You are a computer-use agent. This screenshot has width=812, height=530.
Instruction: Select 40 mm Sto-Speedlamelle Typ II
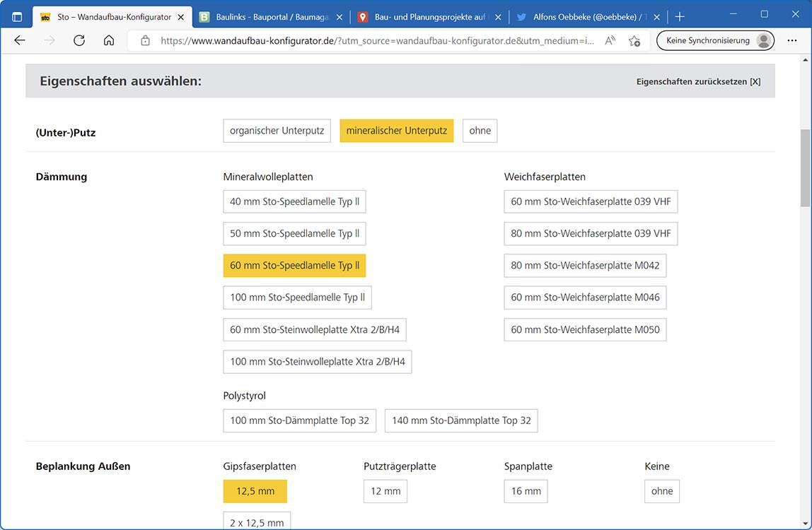click(295, 201)
